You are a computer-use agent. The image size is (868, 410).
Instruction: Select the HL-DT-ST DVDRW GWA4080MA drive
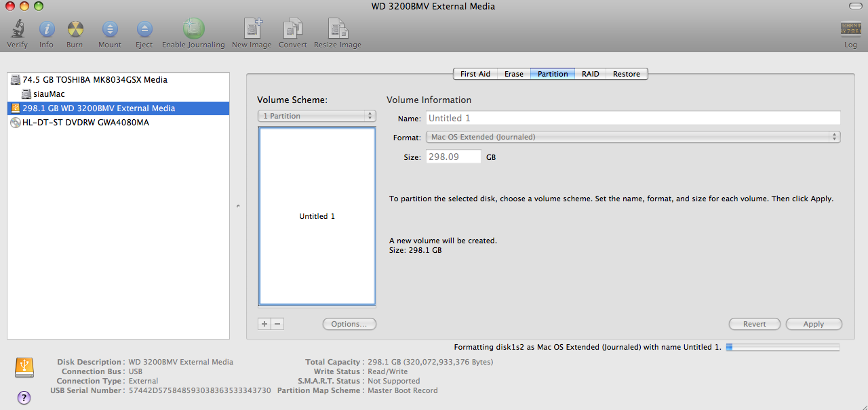[118, 123]
